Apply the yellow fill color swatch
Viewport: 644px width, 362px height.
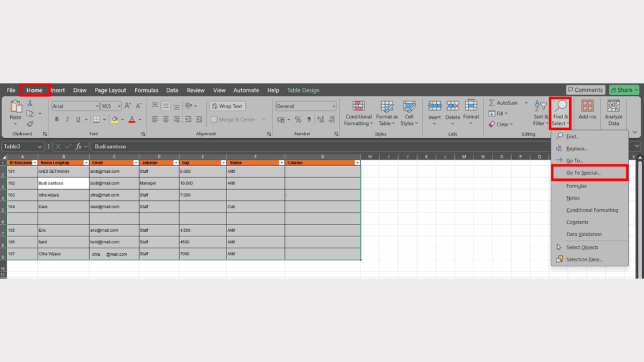114,119
